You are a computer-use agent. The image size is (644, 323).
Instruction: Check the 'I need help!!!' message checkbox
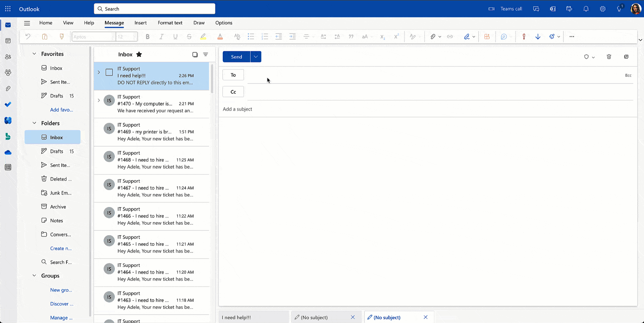pos(109,72)
